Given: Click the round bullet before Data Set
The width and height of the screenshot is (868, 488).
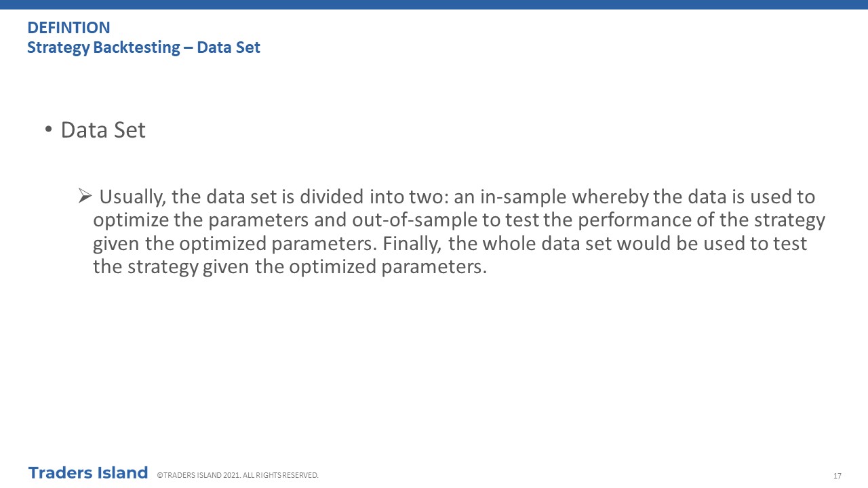Looking at the screenshot, I should click(x=48, y=130).
